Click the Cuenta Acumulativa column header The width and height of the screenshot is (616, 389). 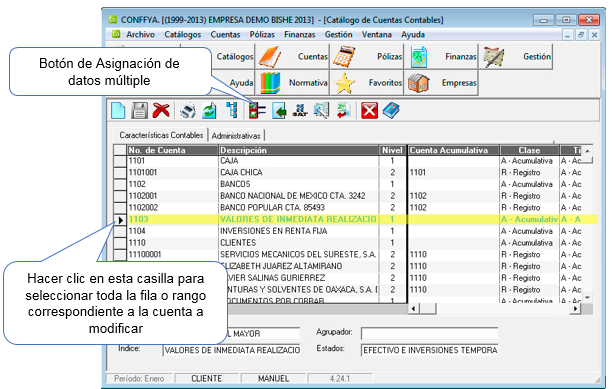[454, 150]
